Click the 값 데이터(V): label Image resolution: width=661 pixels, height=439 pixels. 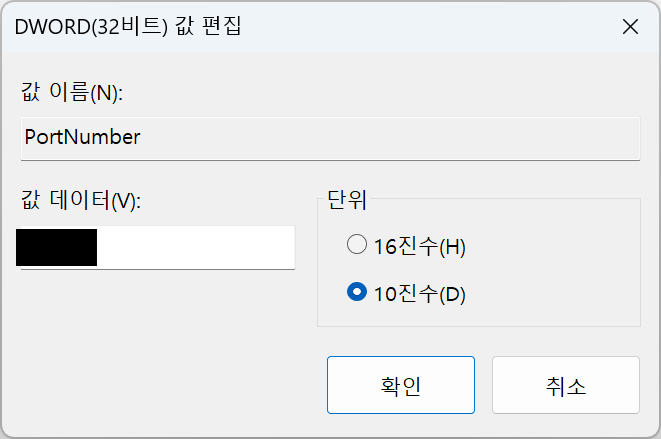coord(81,199)
